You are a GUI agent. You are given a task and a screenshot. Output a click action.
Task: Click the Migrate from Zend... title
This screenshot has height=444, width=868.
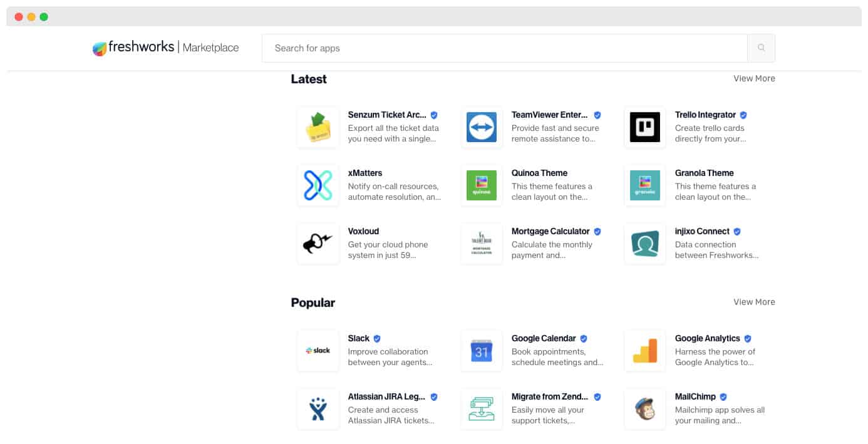click(550, 396)
